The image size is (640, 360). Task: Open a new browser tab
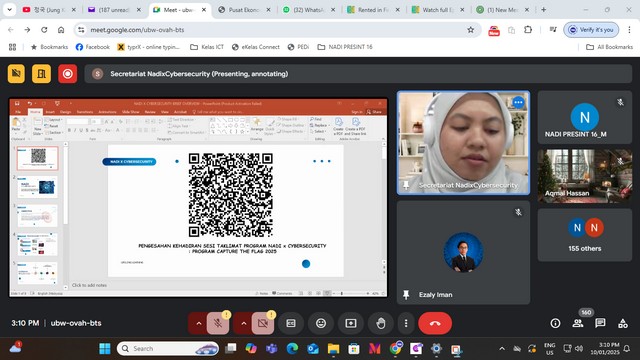click(x=543, y=10)
